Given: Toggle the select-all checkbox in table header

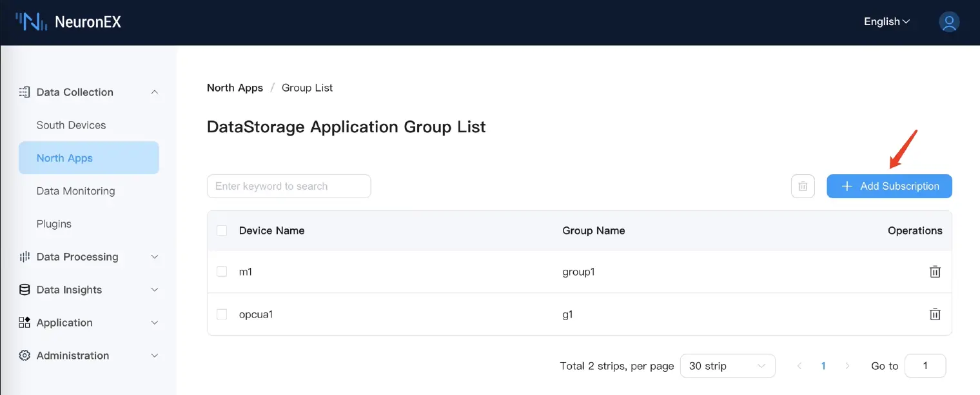Looking at the screenshot, I should [x=222, y=230].
